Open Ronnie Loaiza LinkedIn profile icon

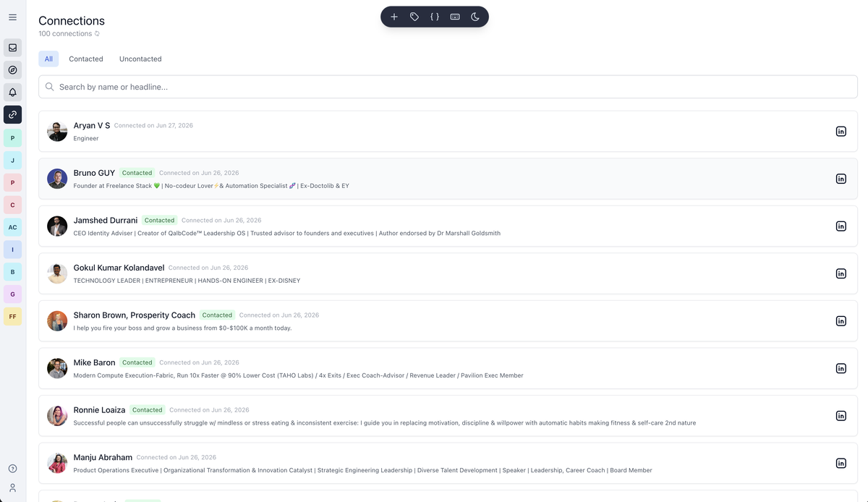[x=841, y=416]
